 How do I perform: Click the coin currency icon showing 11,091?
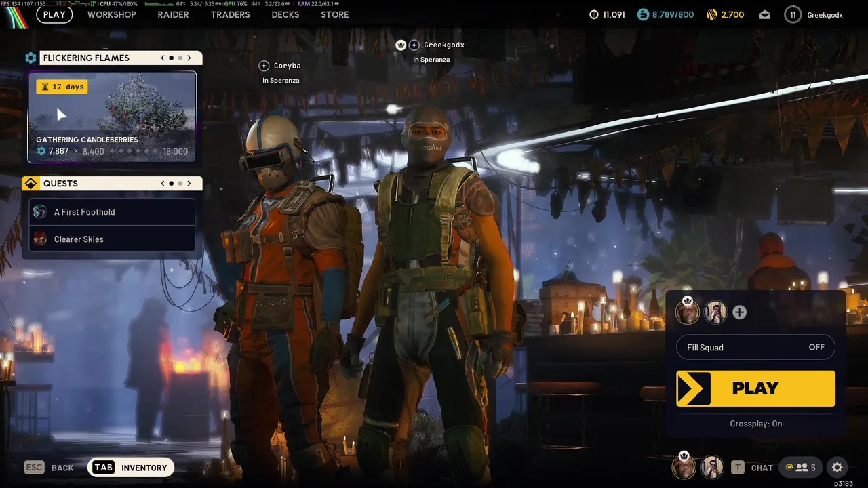pos(594,14)
